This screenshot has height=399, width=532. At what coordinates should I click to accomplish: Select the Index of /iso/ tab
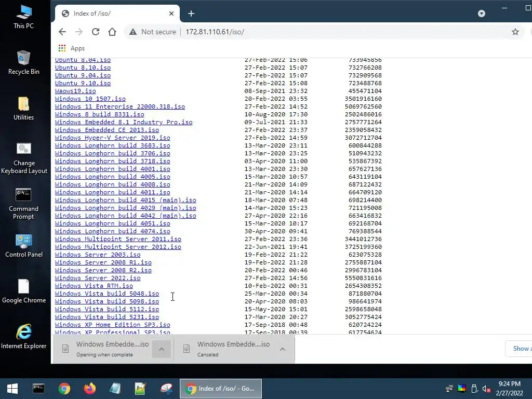point(117,14)
